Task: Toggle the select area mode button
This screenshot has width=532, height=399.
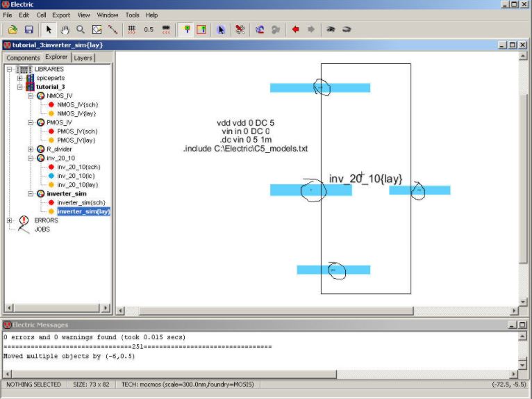Action: [201, 29]
